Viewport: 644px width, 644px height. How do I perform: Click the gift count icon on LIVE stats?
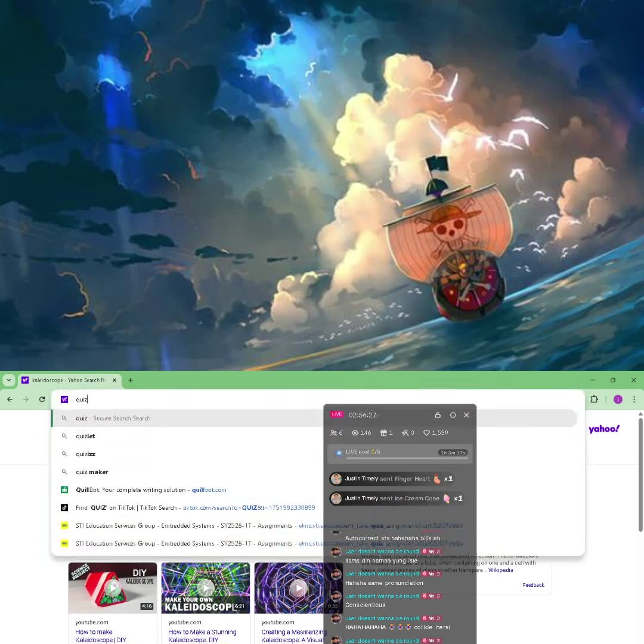(x=382, y=433)
